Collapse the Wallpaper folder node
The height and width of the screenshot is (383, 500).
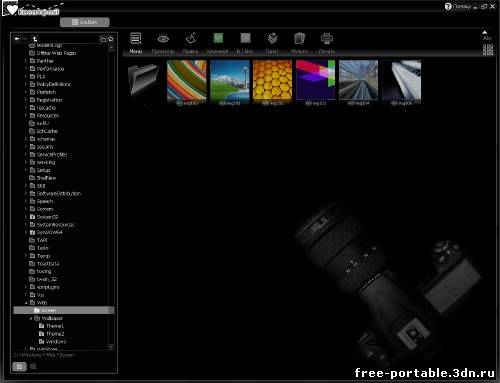pos(31,318)
